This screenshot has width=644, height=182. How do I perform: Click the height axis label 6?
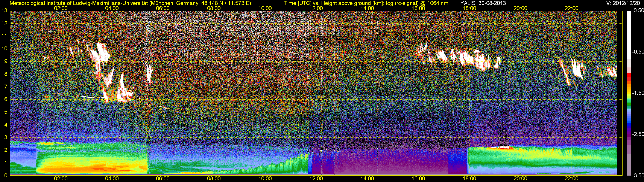[6, 100]
